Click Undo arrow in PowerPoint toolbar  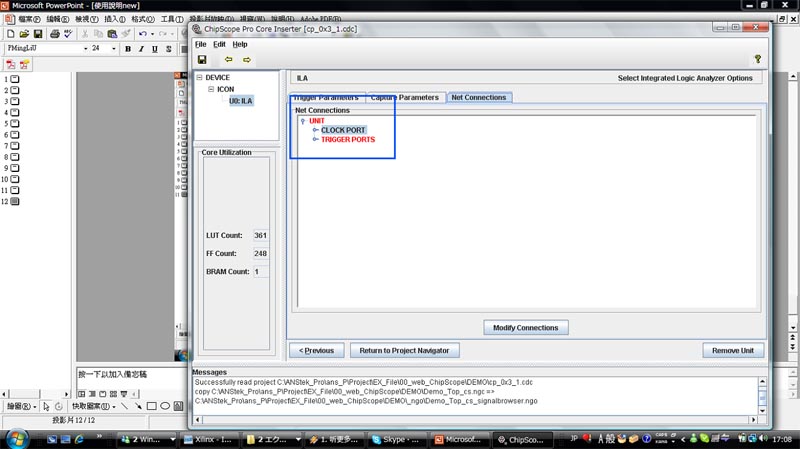click(x=143, y=34)
